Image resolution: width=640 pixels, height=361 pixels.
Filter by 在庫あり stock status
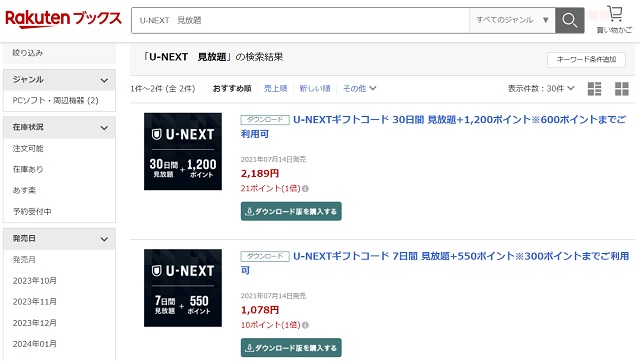point(28,169)
